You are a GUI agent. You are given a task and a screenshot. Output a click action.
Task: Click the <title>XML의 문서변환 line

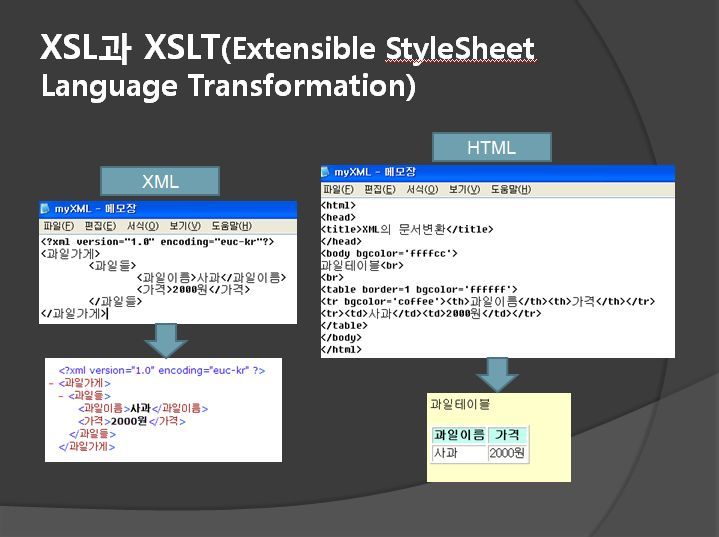click(x=407, y=229)
